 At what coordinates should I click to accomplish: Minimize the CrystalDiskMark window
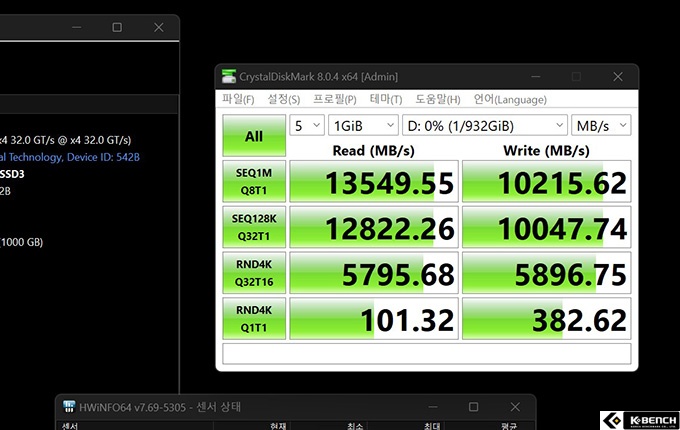[x=536, y=77]
